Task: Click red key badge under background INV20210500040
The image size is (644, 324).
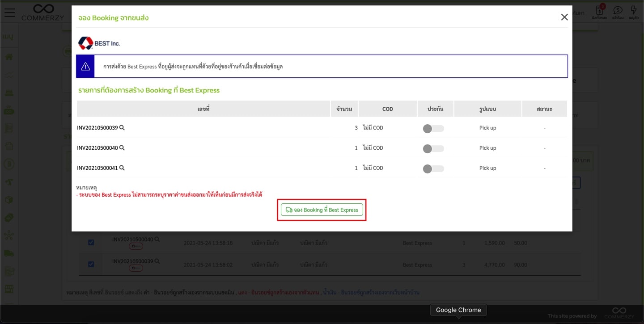Action: [x=136, y=246]
